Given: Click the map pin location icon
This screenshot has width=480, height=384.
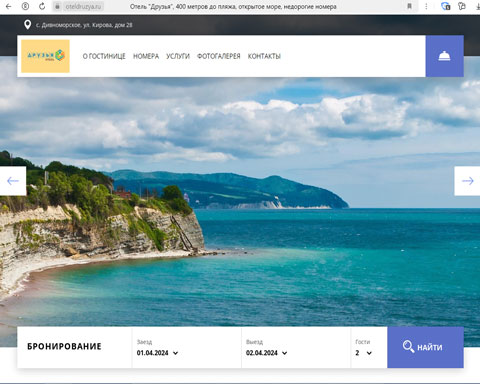Looking at the screenshot, I should [x=28, y=24].
